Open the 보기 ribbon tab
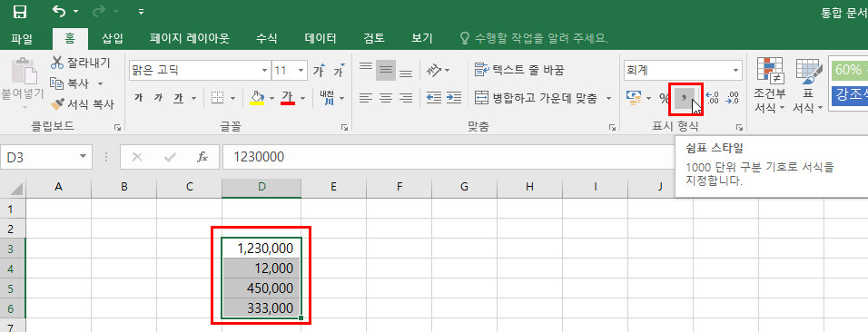 (x=422, y=38)
